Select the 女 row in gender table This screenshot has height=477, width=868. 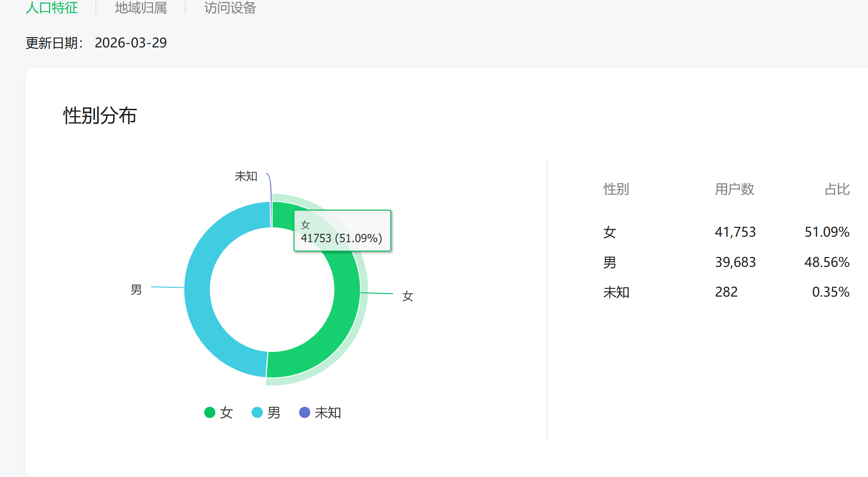click(x=609, y=232)
